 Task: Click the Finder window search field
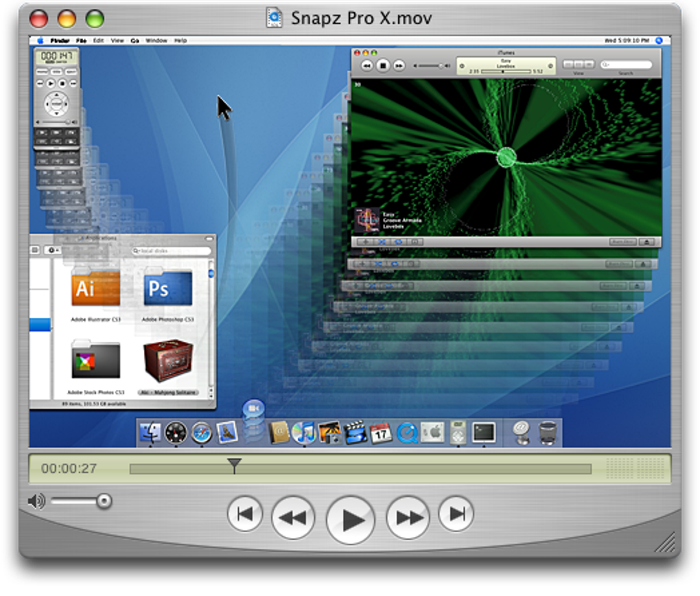(171, 251)
